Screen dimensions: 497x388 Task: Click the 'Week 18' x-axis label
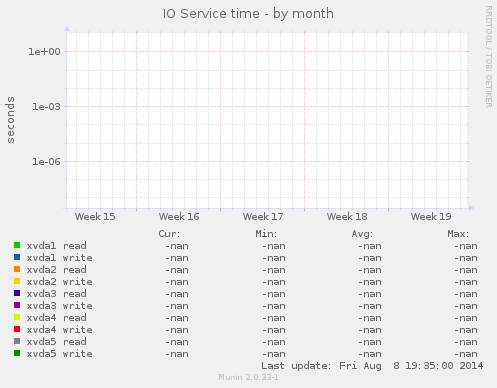point(347,217)
